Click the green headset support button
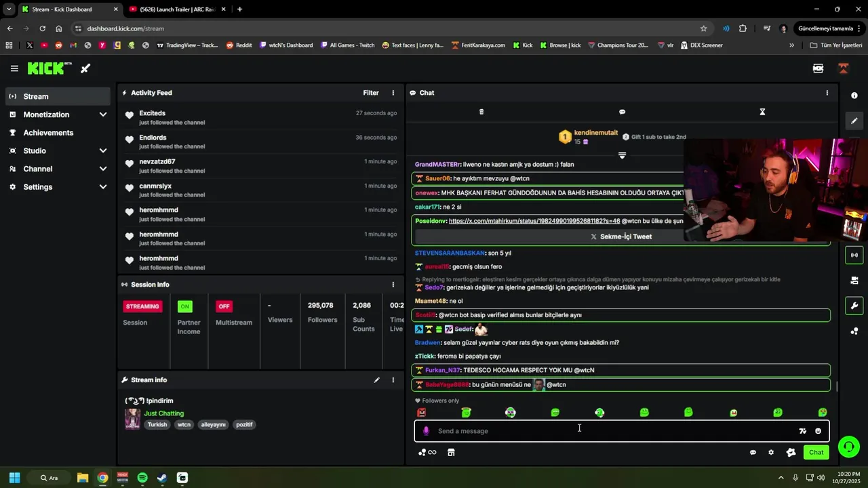This screenshot has width=868, height=488. click(848, 447)
